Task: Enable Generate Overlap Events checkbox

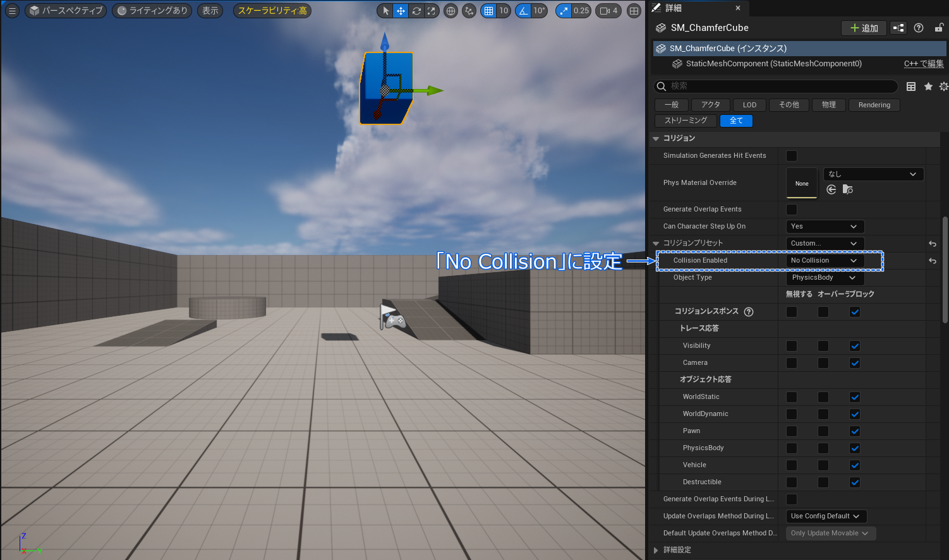Action: coord(792,210)
